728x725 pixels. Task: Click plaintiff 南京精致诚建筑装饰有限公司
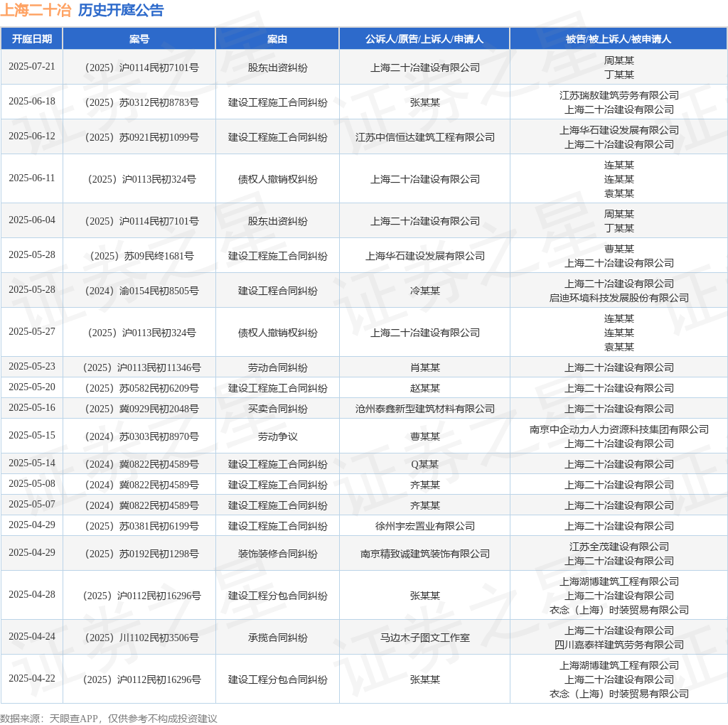tap(425, 554)
